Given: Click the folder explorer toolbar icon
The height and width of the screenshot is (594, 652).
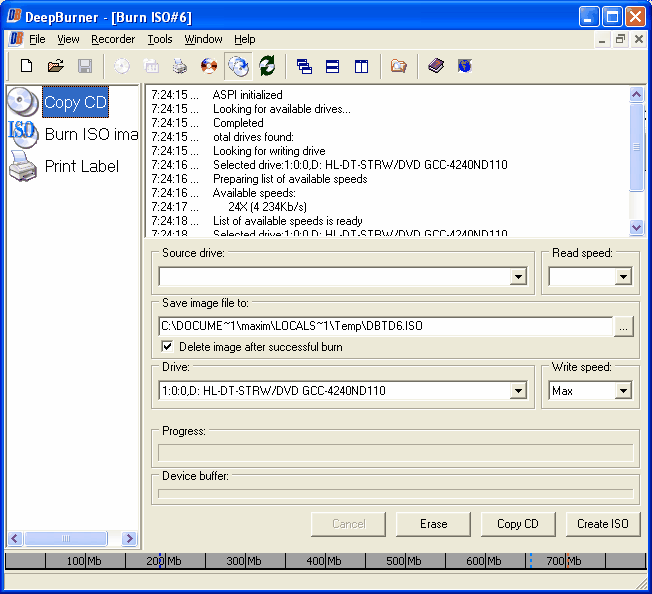Looking at the screenshot, I should click(398, 66).
